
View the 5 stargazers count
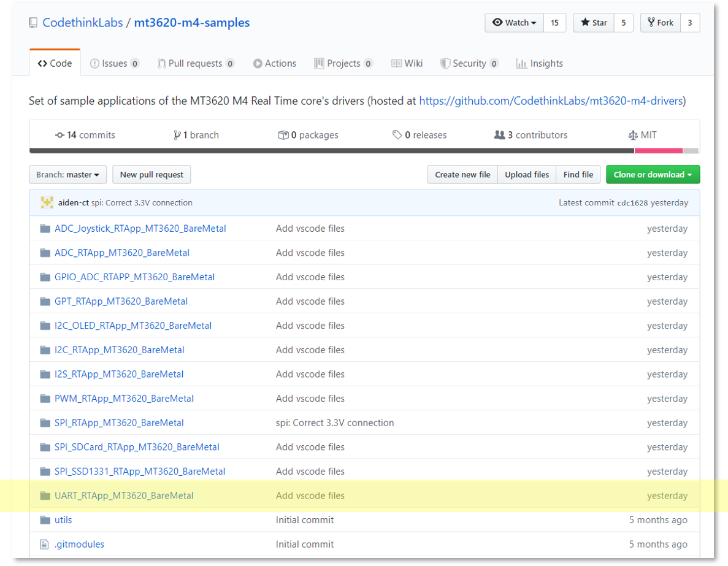click(x=624, y=23)
